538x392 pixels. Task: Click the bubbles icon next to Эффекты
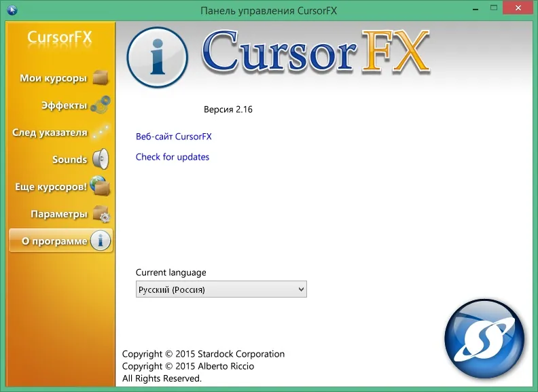pos(101,105)
